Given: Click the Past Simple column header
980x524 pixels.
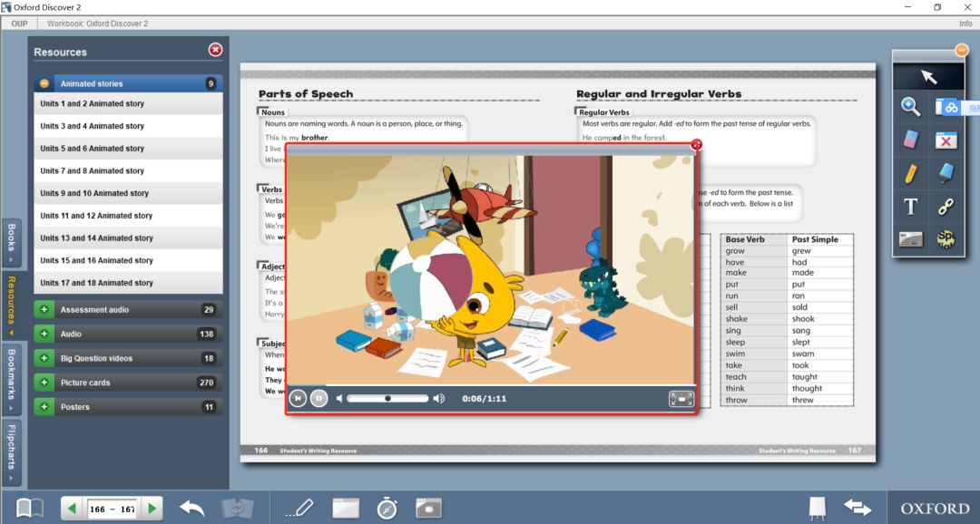Looking at the screenshot, I should pos(815,239).
